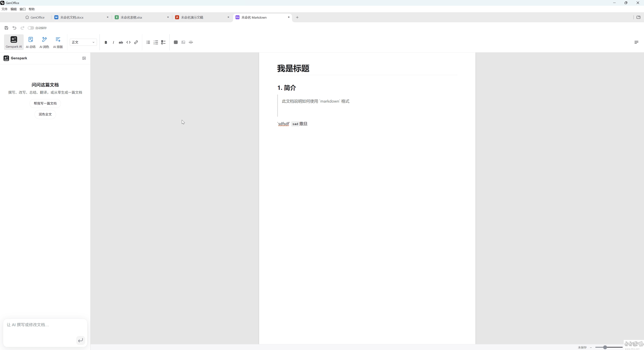Open the 帮助 menu

coord(32,9)
